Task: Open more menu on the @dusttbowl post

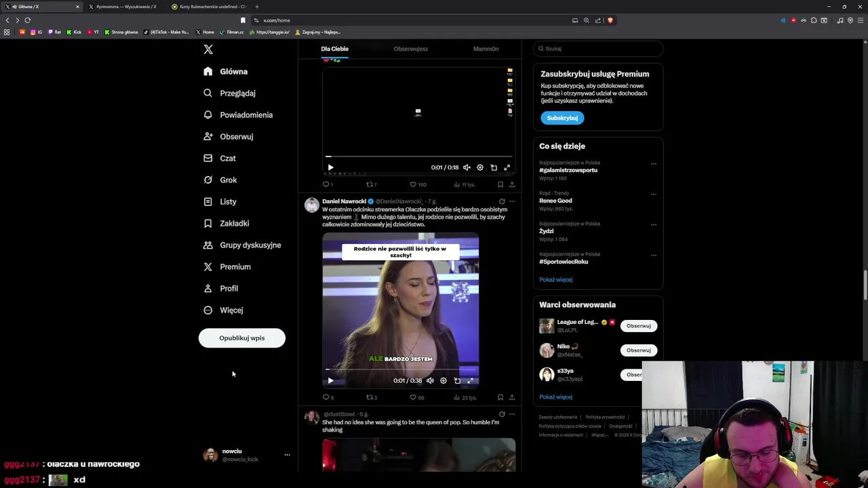Action: [512, 414]
